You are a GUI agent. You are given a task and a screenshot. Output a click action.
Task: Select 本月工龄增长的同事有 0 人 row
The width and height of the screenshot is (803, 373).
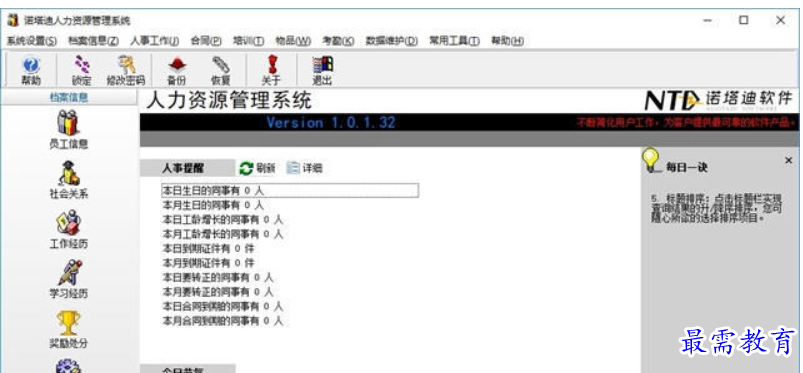223,234
